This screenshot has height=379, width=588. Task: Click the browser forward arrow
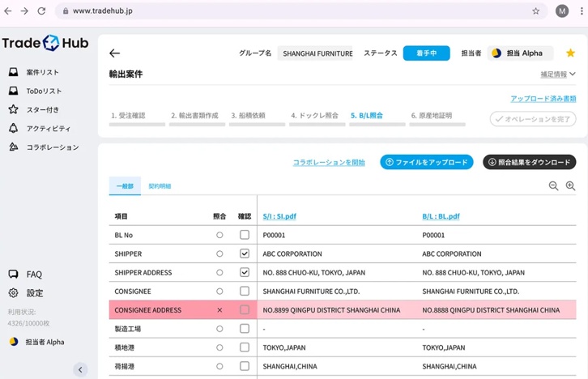(x=24, y=11)
